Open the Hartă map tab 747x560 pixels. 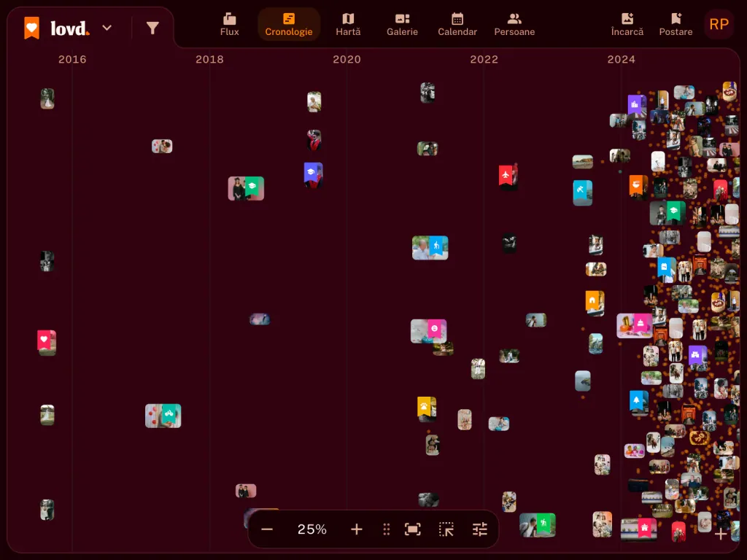point(348,24)
